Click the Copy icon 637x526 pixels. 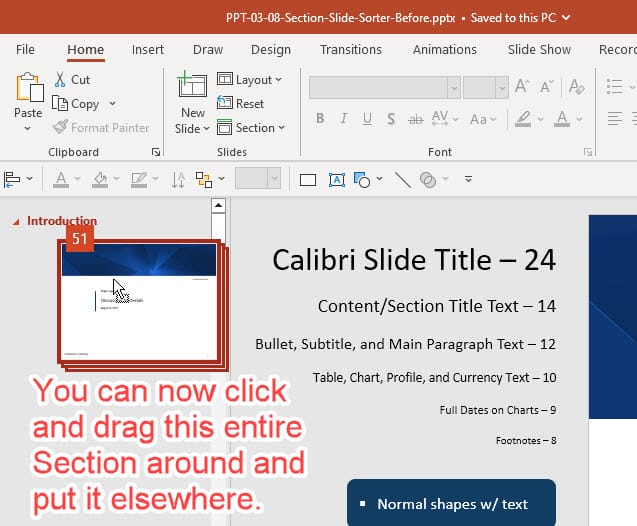tap(60, 104)
